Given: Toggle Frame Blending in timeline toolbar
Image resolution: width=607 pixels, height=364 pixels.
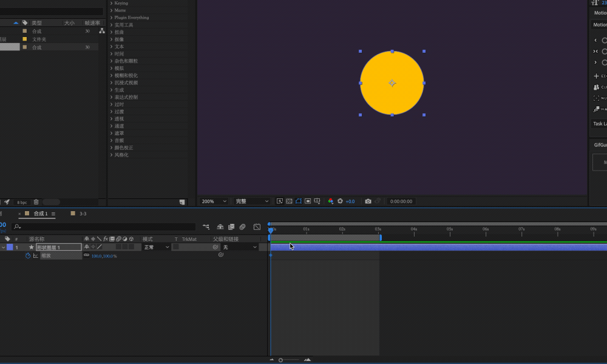Looking at the screenshot, I should click(x=231, y=227).
